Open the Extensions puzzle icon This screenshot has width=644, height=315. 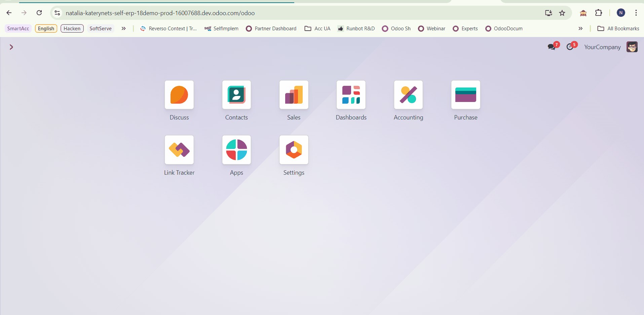pyautogui.click(x=599, y=13)
